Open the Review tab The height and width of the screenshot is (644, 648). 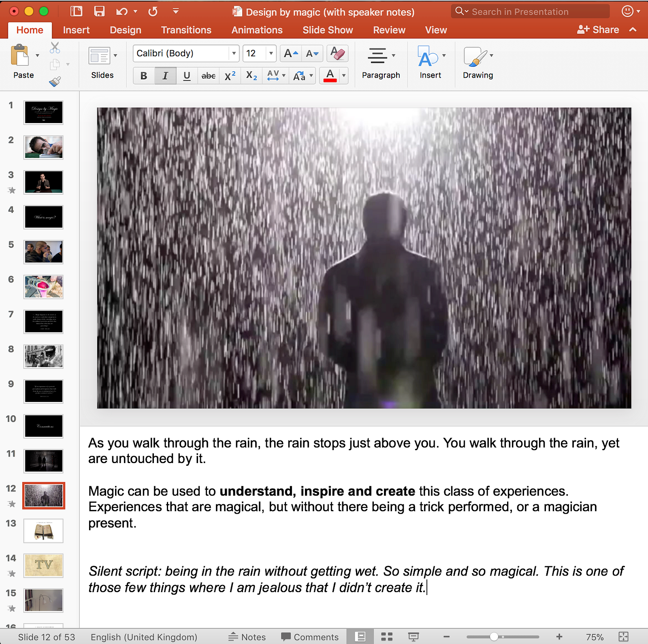[389, 30]
